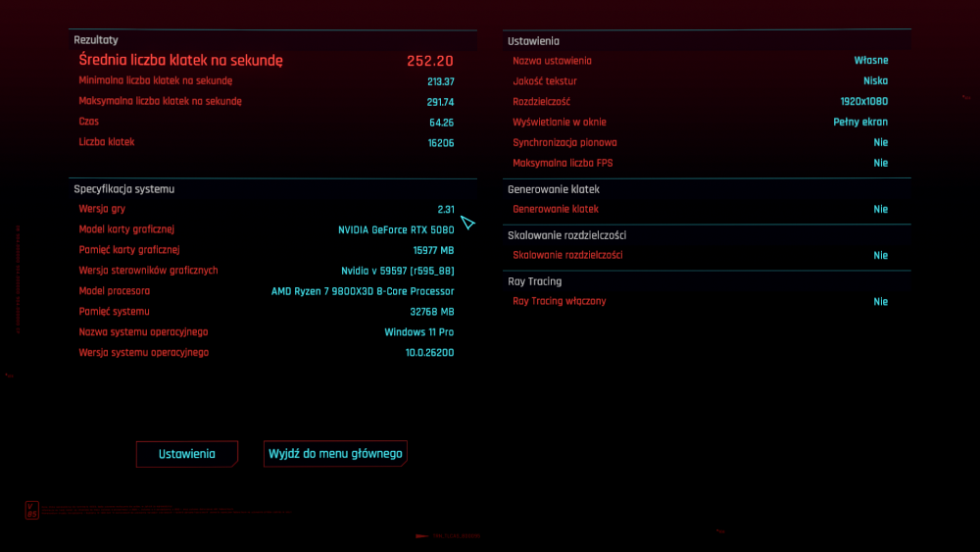Image resolution: width=980 pixels, height=552 pixels.
Task: Click 'Synchronizacja pionowa' label
Action: pos(564,142)
